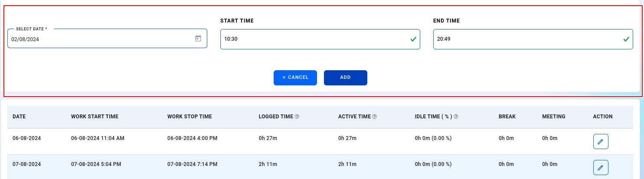Add the new time entry
The width and height of the screenshot is (644, 179).
[x=346, y=78]
